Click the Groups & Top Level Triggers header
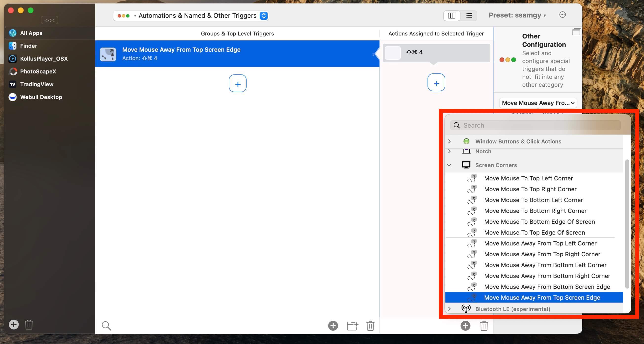Screen dimensions: 644x344 tap(237, 34)
